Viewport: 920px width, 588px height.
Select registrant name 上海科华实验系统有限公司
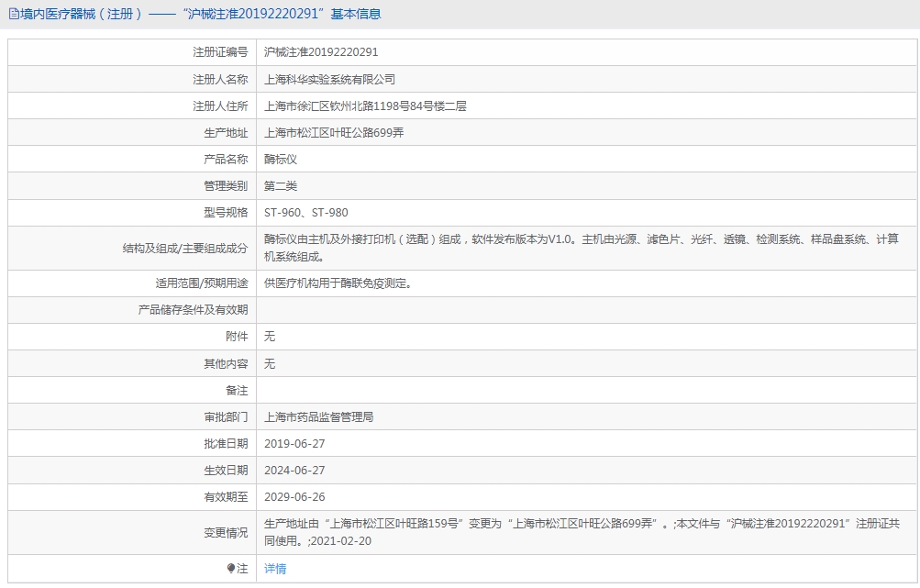tap(329, 79)
